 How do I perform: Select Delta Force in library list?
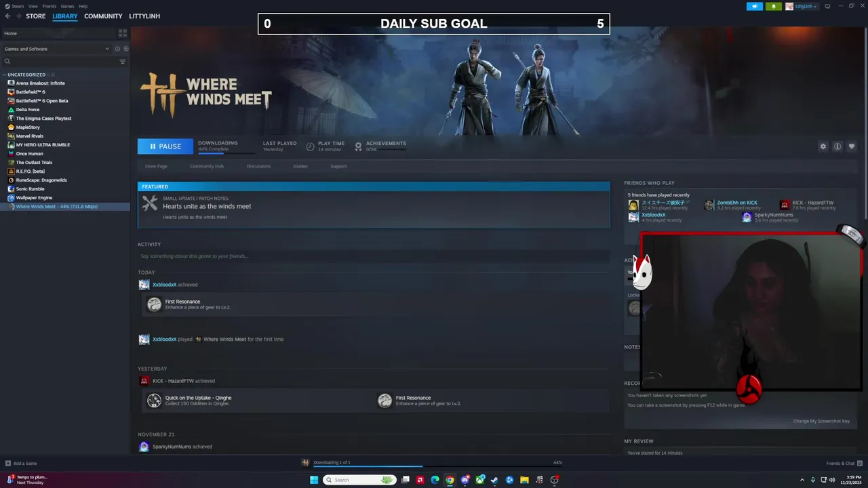coord(28,110)
